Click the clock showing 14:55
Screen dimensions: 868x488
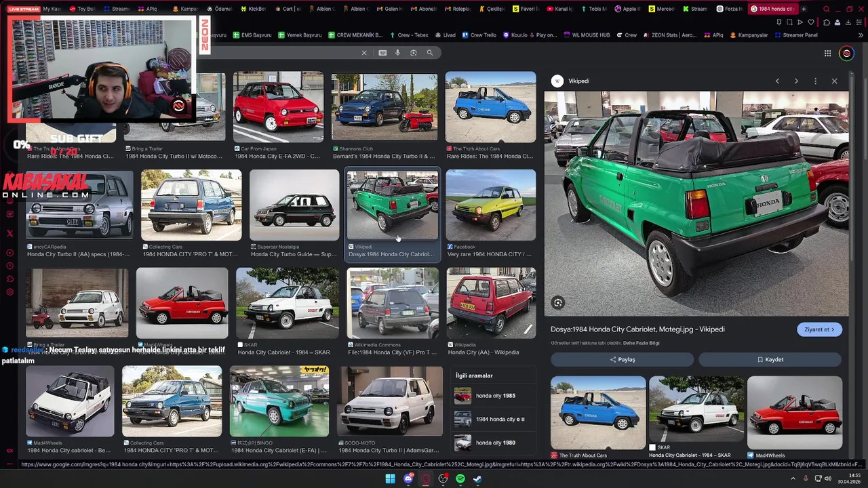(x=853, y=476)
